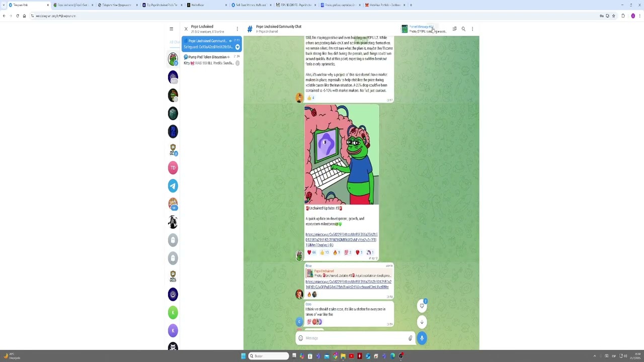Jump to latest message arrow button
This screenshot has height=362, width=644.
(x=422, y=322)
